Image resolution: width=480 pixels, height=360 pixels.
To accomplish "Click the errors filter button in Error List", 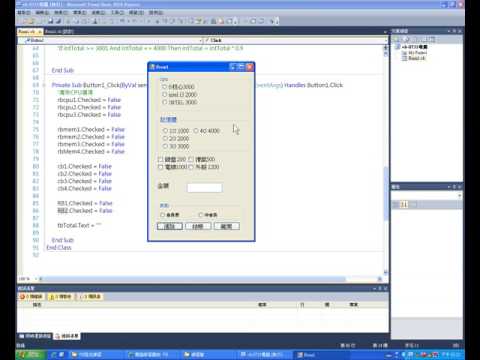I will click(x=31, y=296).
